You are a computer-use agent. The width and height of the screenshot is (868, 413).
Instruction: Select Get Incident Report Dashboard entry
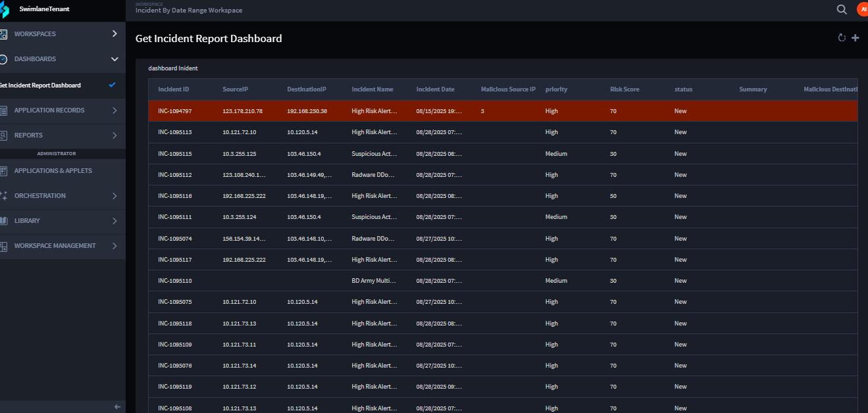click(41, 85)
